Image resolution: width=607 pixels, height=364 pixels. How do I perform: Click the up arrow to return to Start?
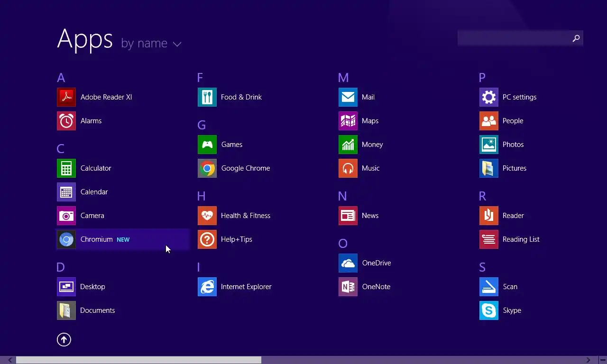tap(64, 339)
